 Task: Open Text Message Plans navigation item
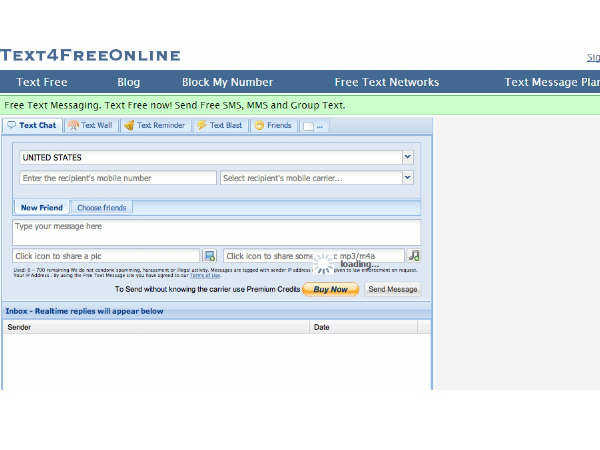(x=552, y=82)
